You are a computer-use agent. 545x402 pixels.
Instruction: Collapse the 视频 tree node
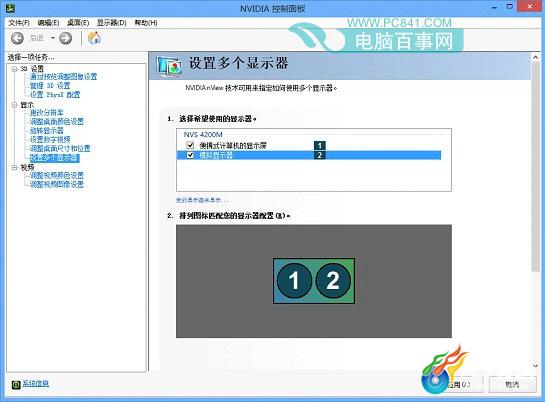14,167
